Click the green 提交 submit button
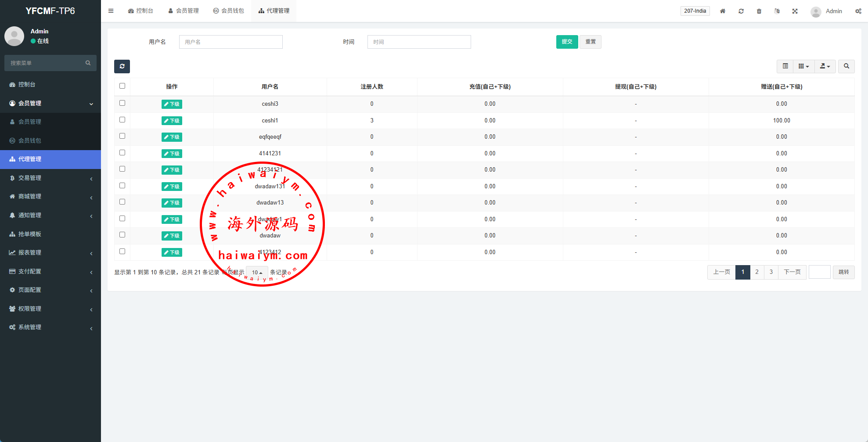This screenshot has width=868, height=442. (x=567, y=42)
